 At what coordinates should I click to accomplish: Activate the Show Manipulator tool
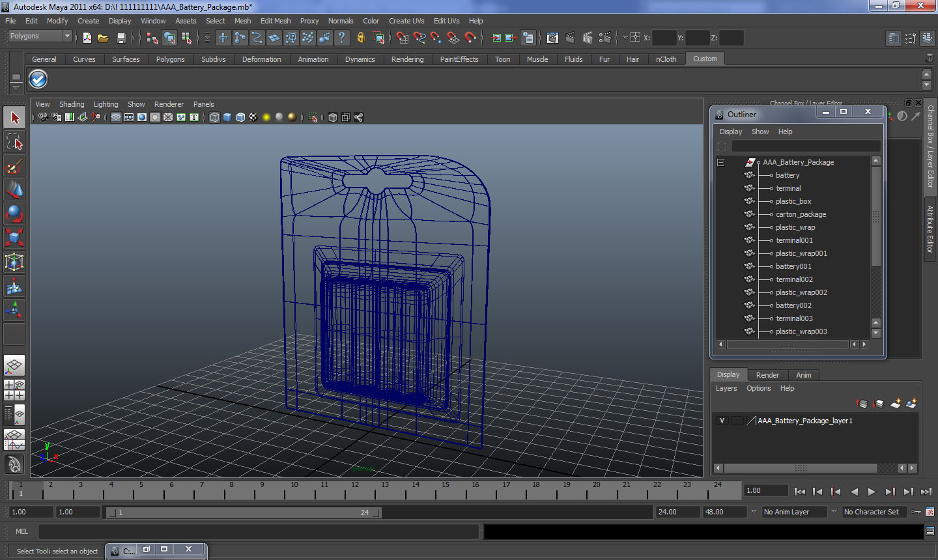14,310
